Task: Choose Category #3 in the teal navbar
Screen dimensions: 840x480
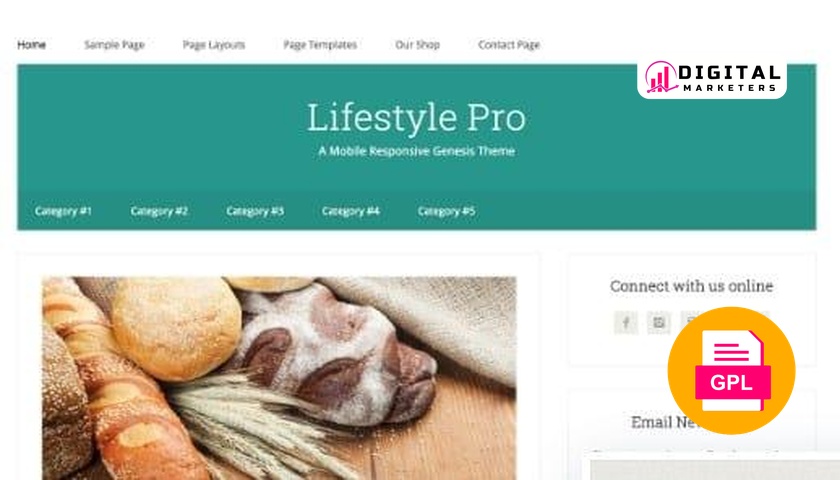Action: pyautogui.click(x=255, y=211)
